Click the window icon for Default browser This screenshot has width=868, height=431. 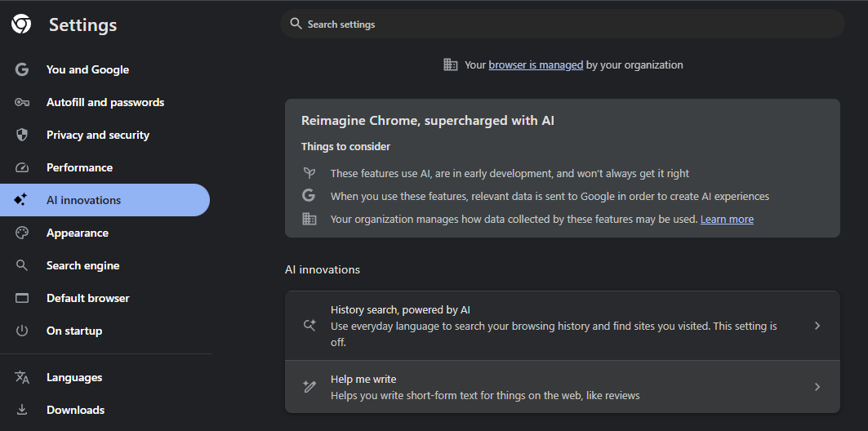(21, 298)
